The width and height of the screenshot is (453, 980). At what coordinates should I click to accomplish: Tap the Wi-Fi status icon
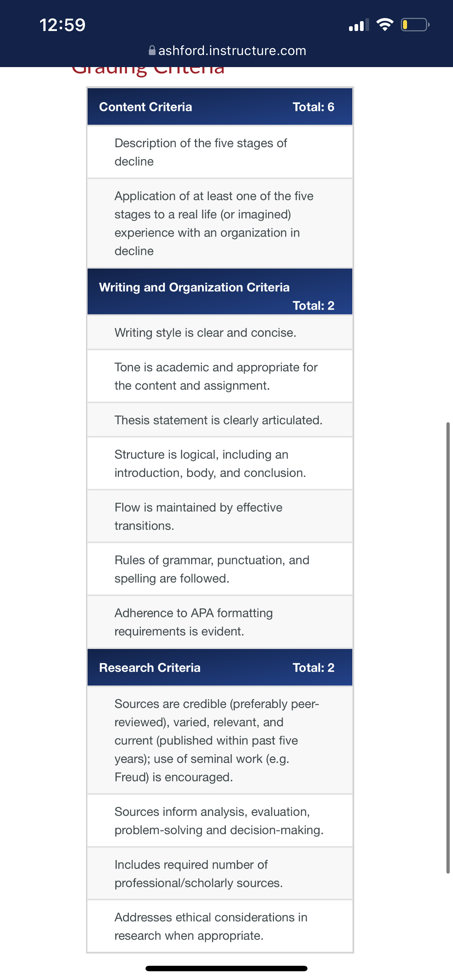pyautogui.click(x=384, y=25)
